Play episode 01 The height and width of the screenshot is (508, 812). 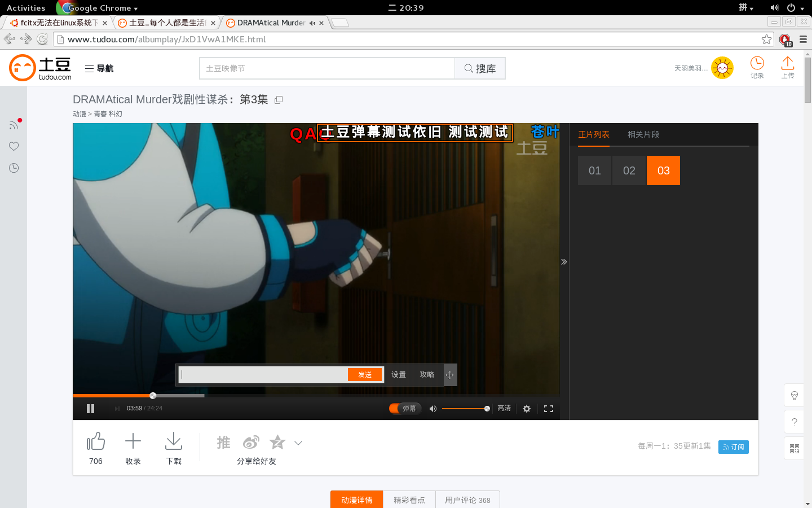pos(594,170)
